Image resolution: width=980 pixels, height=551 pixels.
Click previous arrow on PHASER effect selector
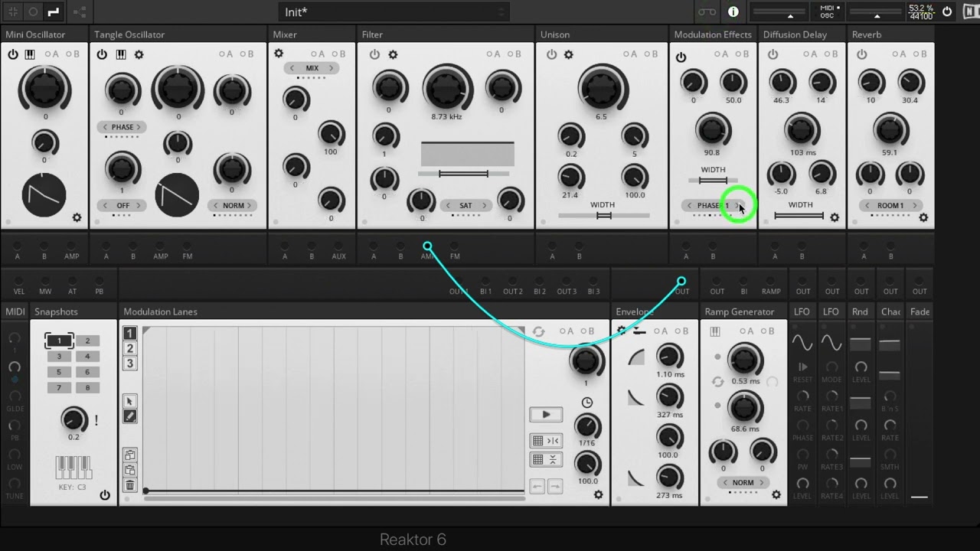[689, 205]
